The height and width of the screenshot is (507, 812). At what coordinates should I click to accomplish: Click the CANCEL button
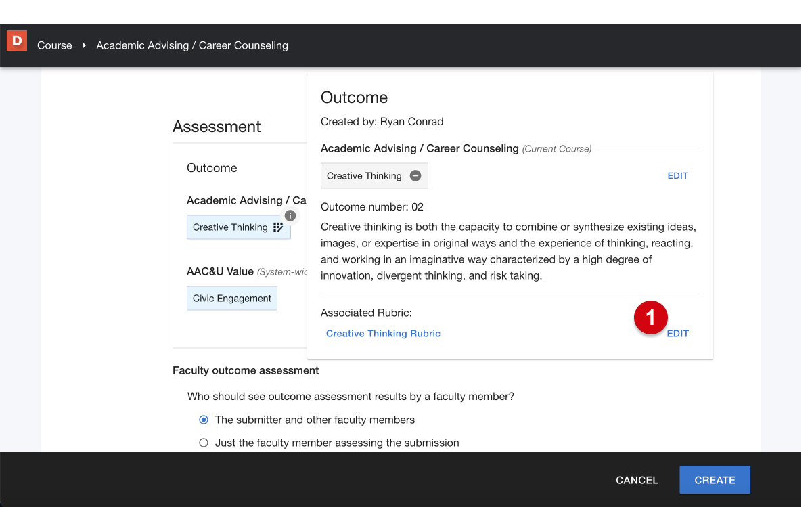637,480
